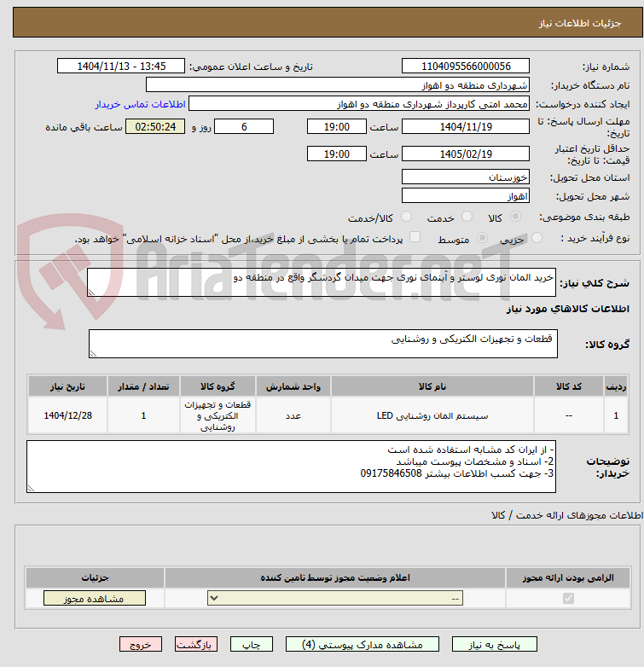
Task: Click the remaining time field 02:50:24
Action: click(x=155, y=126)
